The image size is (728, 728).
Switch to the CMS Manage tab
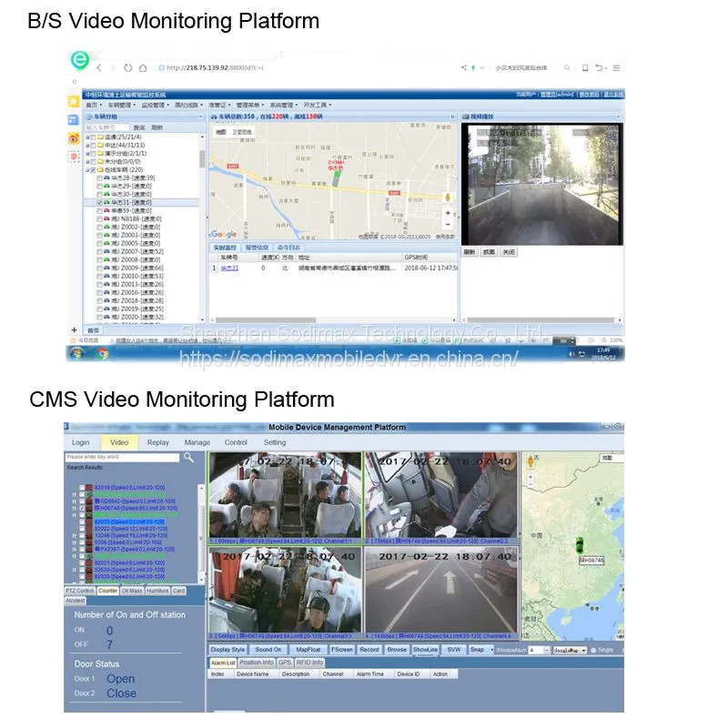coord(197,442)
